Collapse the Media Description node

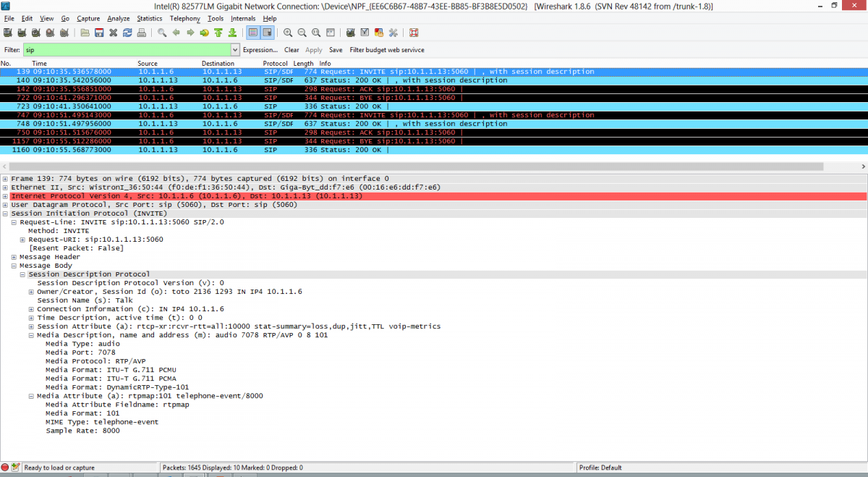click(31, 335)
